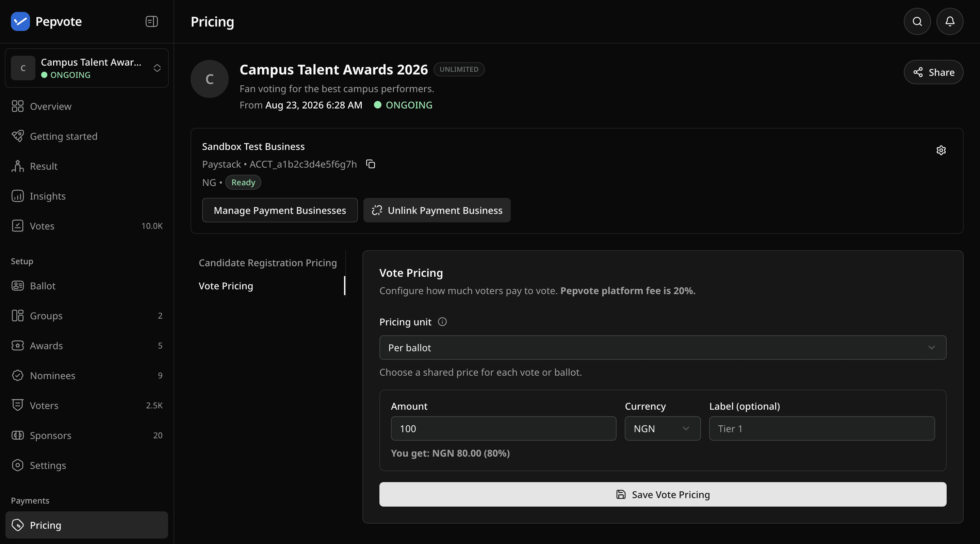Screen dimensions: 980x544
Task: Open payment business settings gear
Action: [x=941, y=150]
